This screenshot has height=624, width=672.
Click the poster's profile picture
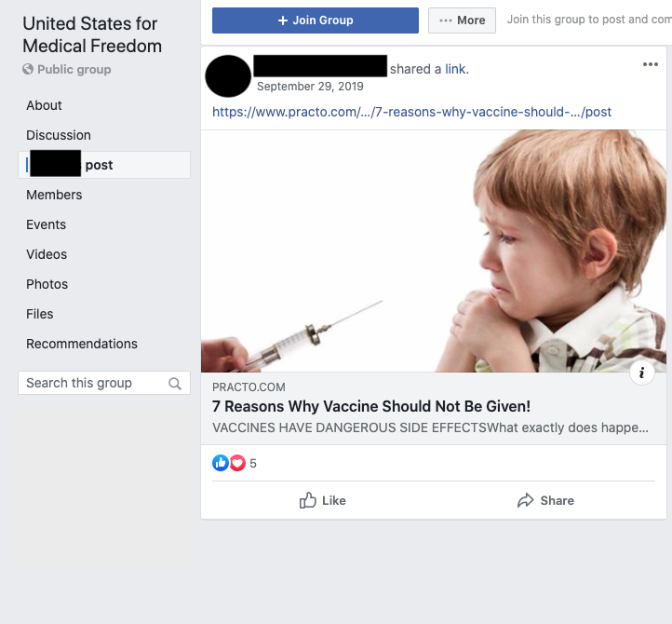point(228,76)
